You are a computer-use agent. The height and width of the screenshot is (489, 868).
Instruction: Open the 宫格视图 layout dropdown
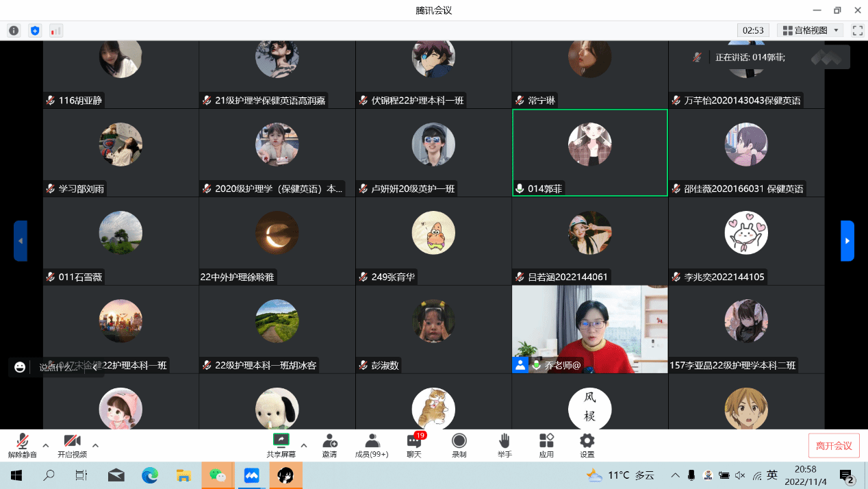coord(810,30)
